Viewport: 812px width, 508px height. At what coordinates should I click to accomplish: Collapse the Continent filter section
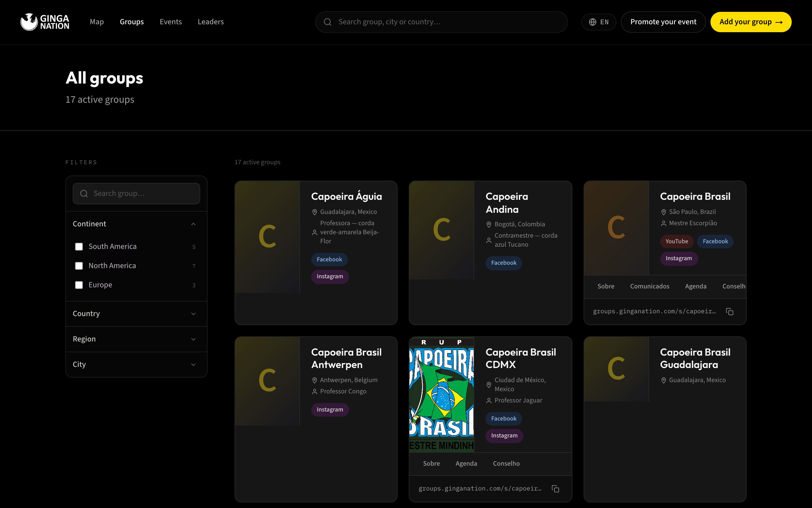(136, 224)
